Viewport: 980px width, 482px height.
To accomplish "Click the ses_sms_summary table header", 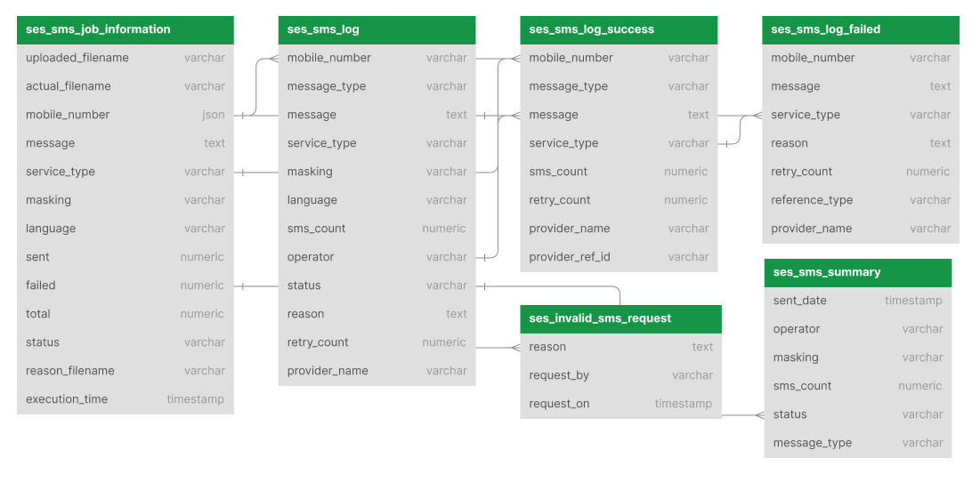I will (857, 273).
